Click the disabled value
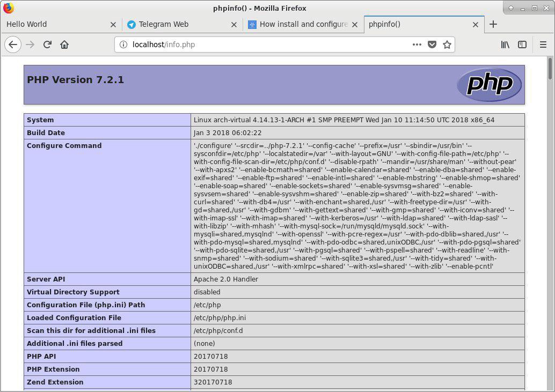This screenshot has width=555, height=392. (207, 292)
